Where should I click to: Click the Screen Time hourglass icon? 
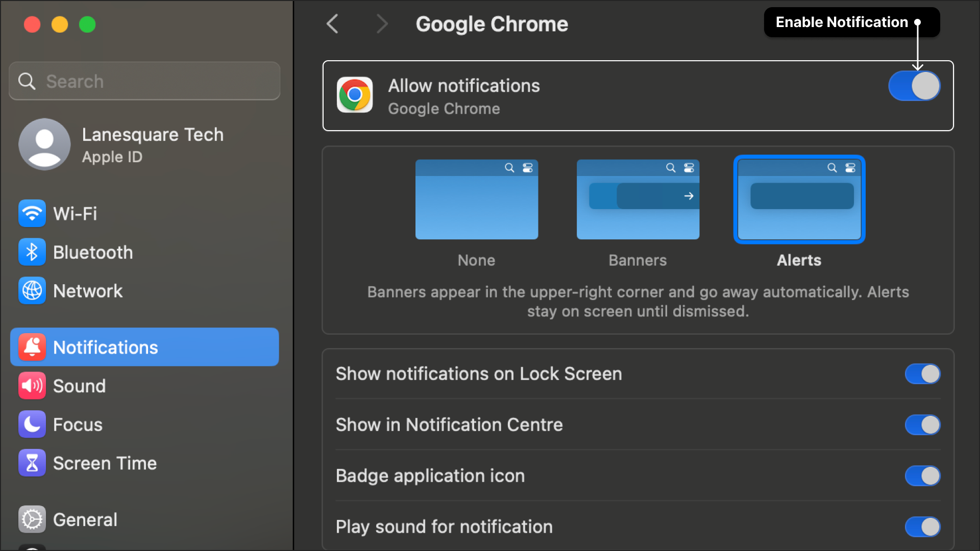(32, 463)
